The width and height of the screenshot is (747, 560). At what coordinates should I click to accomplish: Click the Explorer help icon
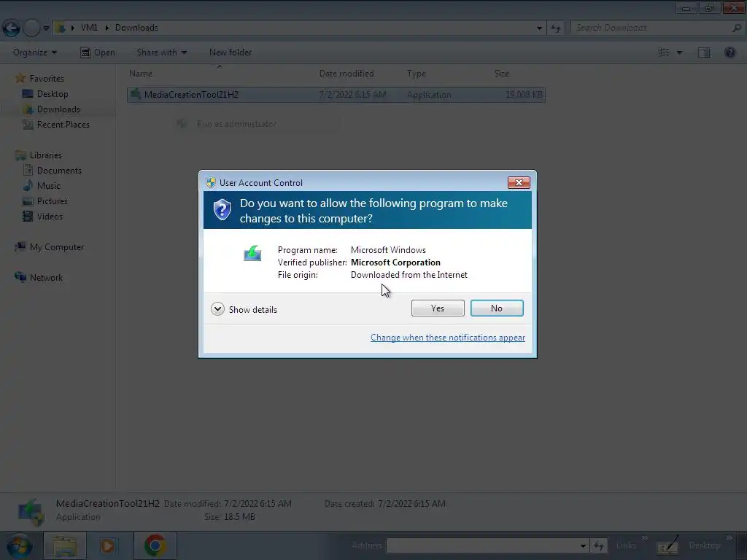click(729, 52)
